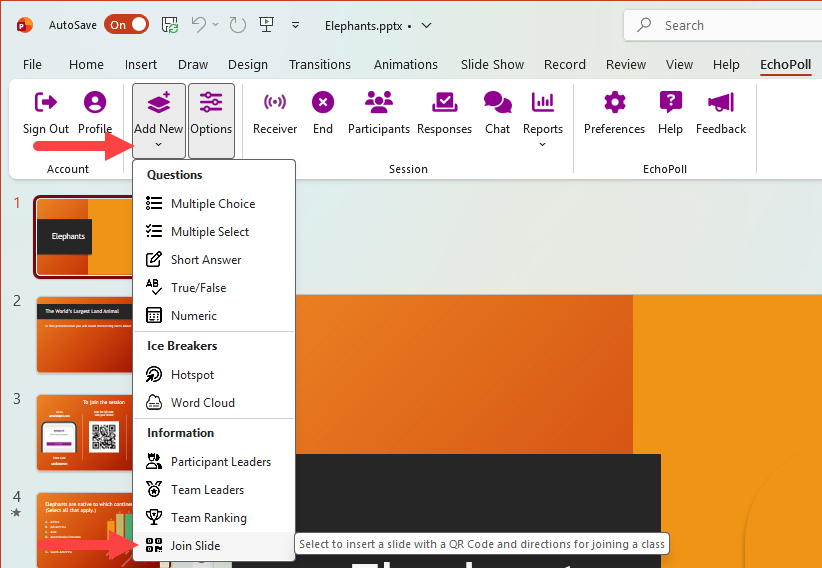Open the Undo history dropdown arrow
The width and height of the screenshot is (822, 568).
click(215, 25)
